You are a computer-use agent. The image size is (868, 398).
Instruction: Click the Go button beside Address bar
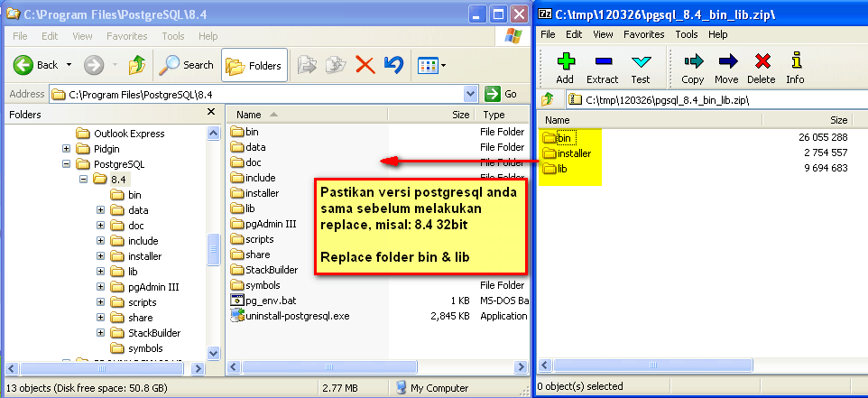point(501,94)
